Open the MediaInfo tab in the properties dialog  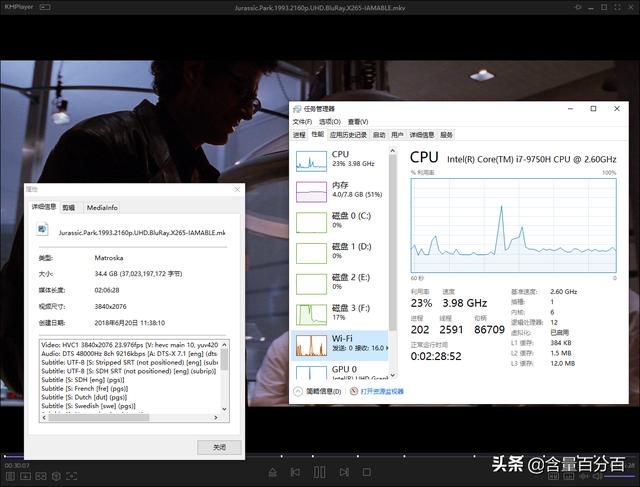102,208
